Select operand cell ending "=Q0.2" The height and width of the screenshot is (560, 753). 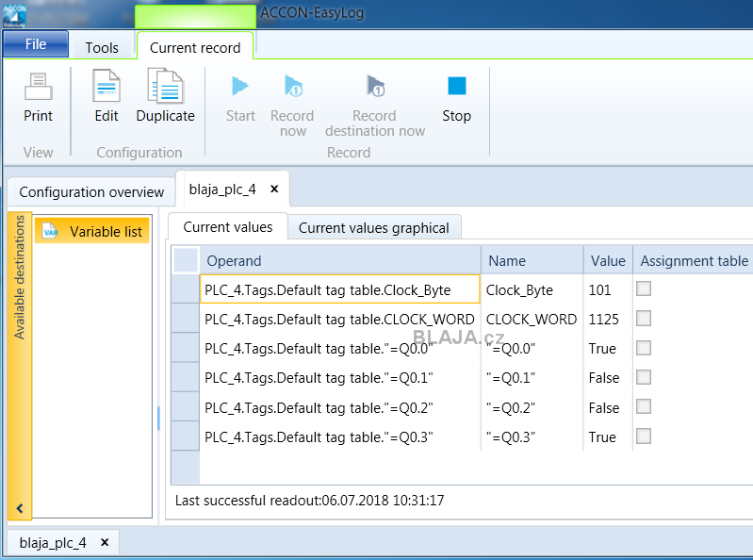(340, 407)
